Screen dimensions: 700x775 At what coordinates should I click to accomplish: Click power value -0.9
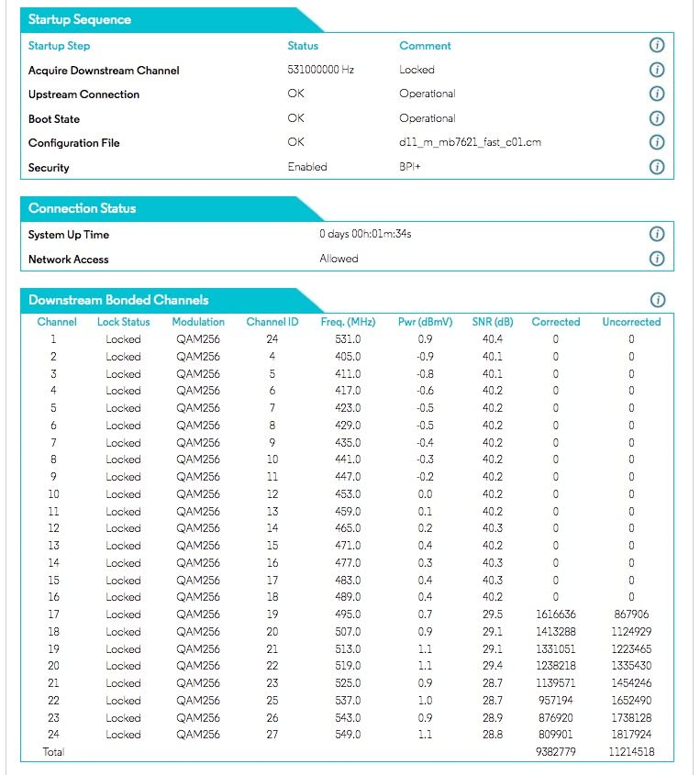tap(425, 357)
